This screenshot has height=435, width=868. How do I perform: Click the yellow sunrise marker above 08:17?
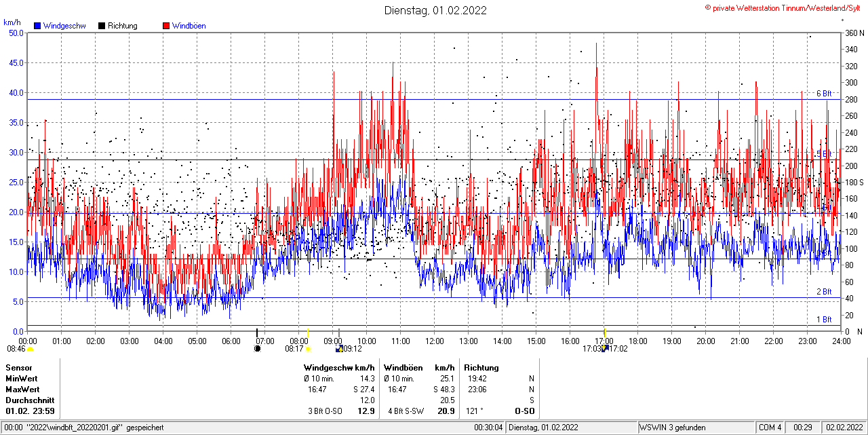click(x=308, y=333)
